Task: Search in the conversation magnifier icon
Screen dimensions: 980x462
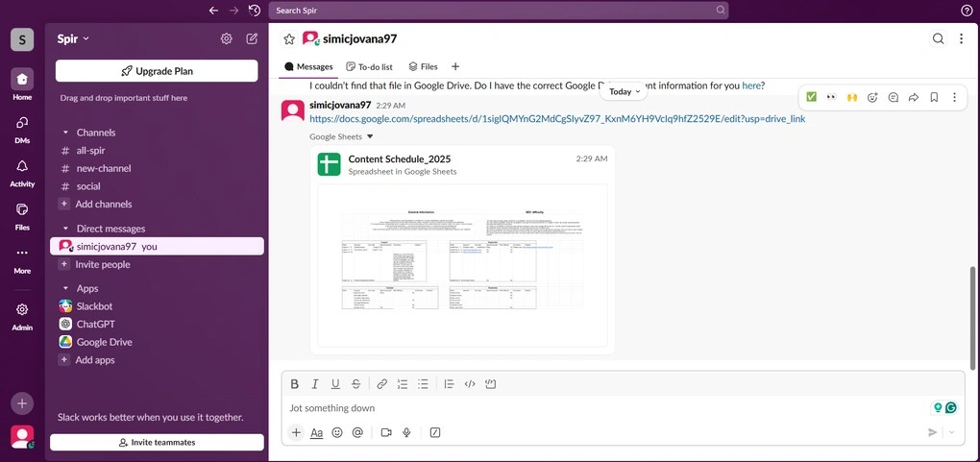Action: 938,38
